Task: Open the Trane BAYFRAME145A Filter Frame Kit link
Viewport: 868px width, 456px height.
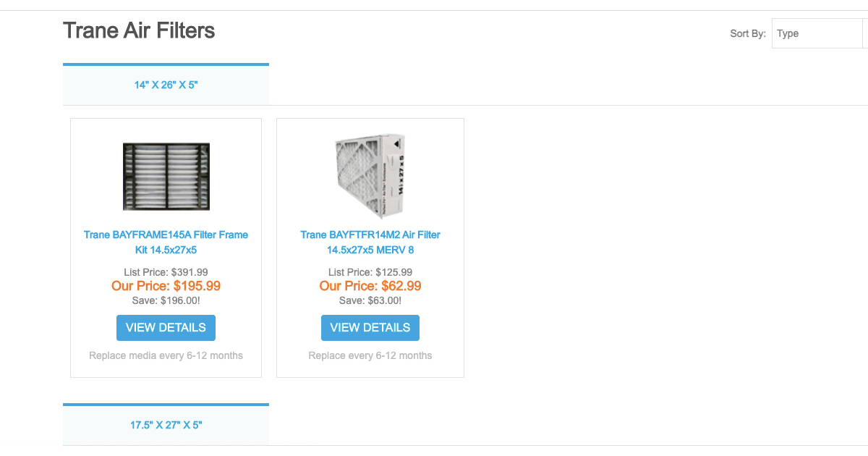Action: [x=166, y=242]
